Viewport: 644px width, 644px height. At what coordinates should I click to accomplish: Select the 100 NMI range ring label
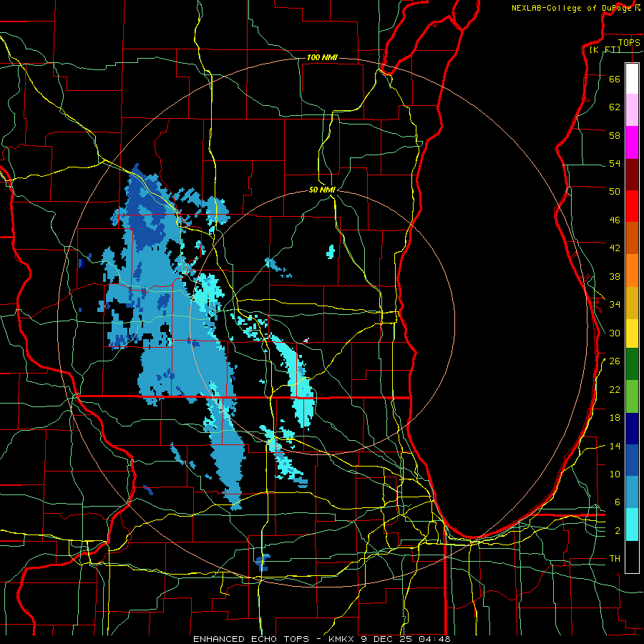click(322, 57)
